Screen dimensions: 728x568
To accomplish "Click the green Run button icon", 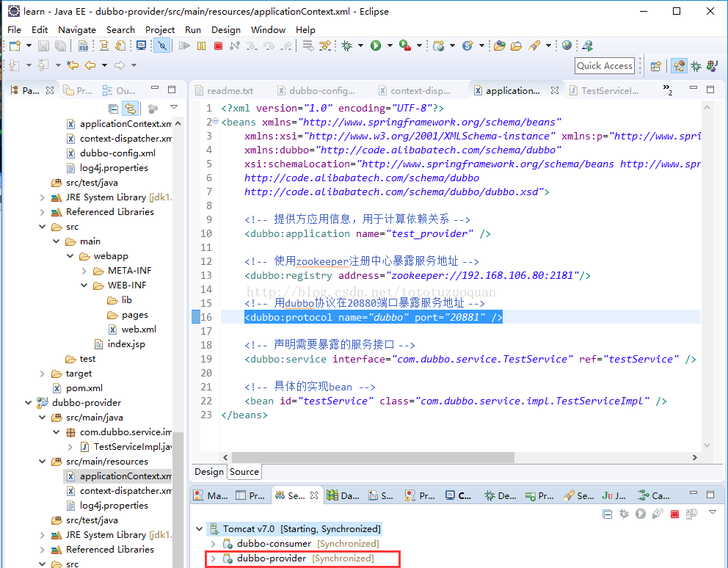I will tap(376, 45).
